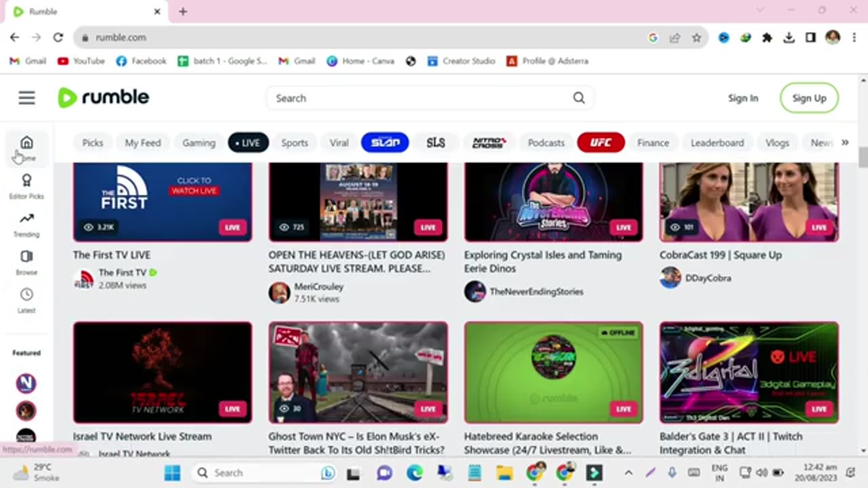Open the Creator Studio bookmark
868x488 pixels.
point(461,61)
